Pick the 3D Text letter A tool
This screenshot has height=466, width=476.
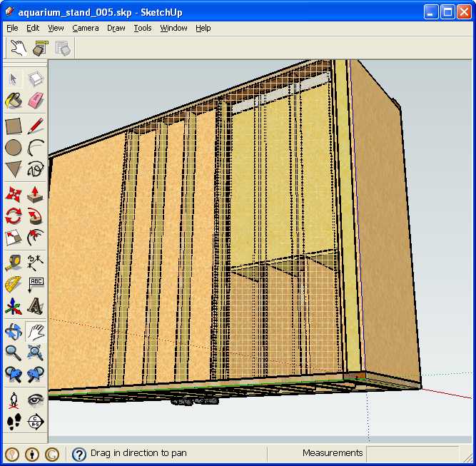point(36,305)
